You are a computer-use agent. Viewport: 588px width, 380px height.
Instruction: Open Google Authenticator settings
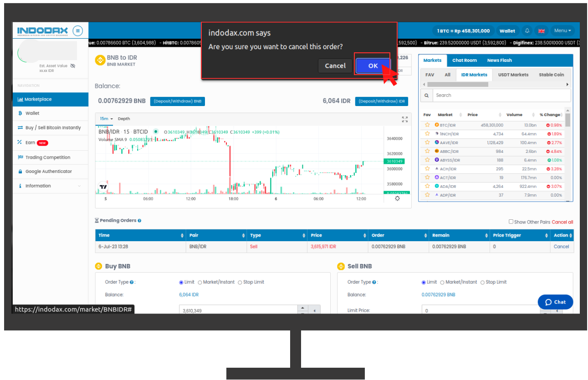pyautogui.click(x=51, y=172)
